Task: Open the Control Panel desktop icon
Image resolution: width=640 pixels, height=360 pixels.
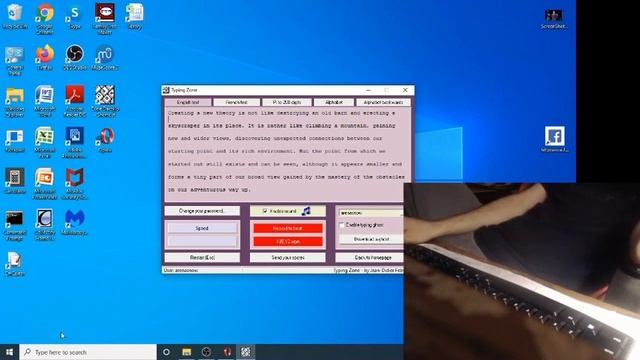Action: (15, 60)
